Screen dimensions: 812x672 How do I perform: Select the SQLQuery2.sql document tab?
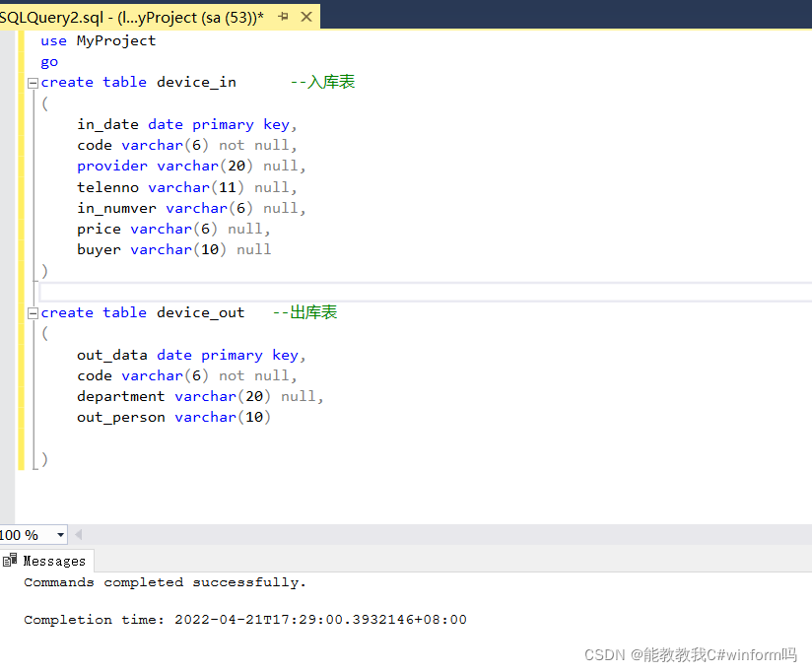(159, 17)
